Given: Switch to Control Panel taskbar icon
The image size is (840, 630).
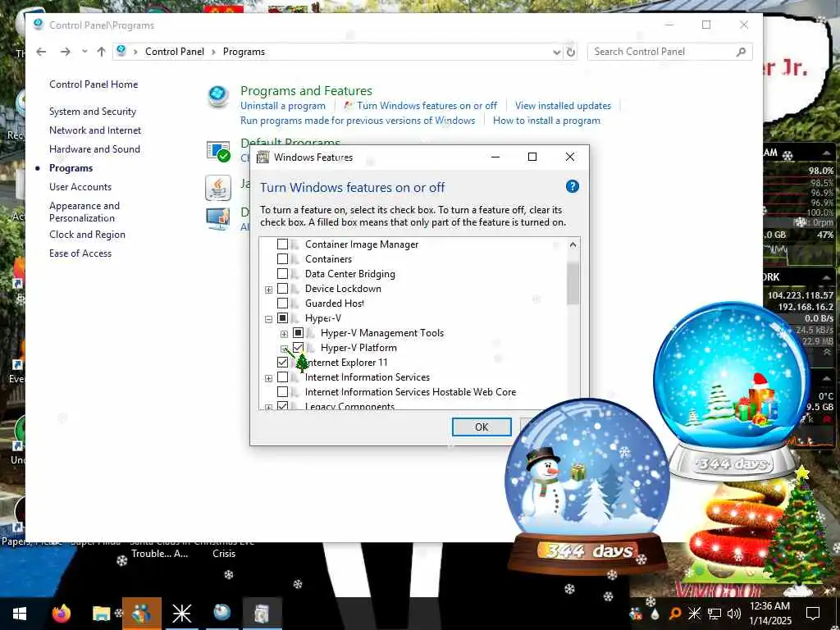Looking at the screenshot, I should [x=221, y=613].
